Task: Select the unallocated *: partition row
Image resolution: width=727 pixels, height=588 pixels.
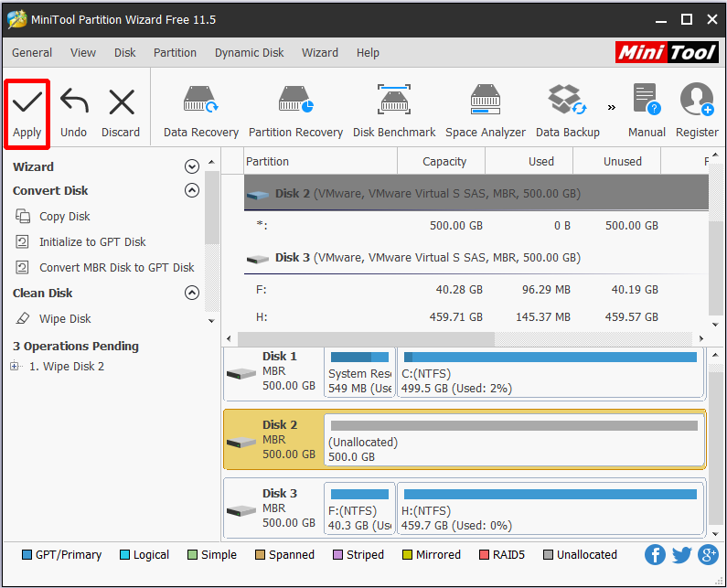Action: (x=476, y=226)
